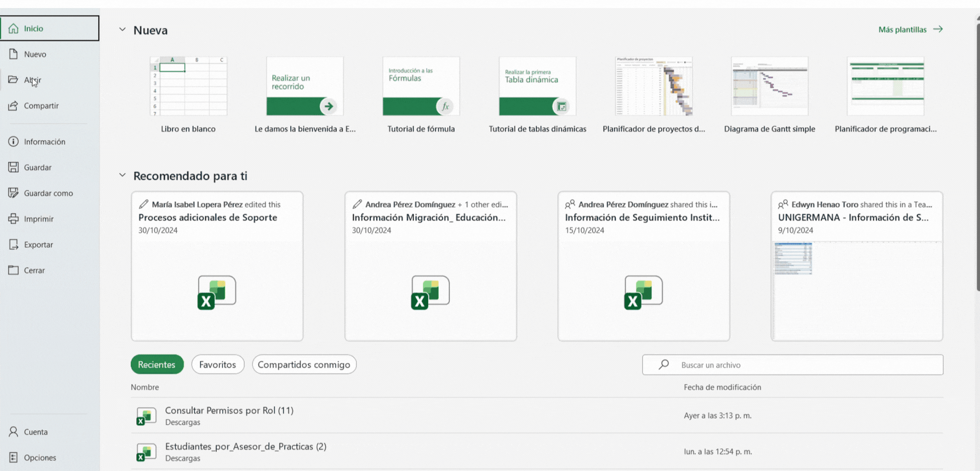The height and width of the screenshot is (471, 980).
Task: Click file icon beside Estudiantes_por_Asesor_de_Practicas (2)
Action: (x=146, y=452)
